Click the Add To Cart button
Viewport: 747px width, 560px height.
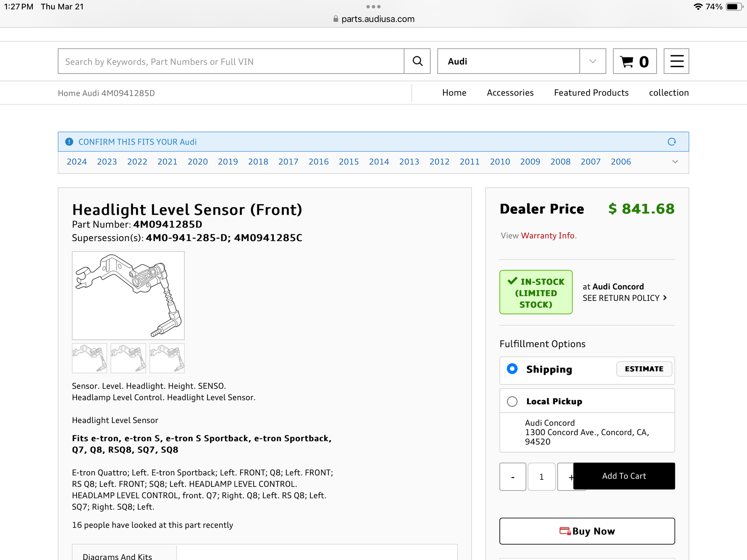coord(624,476)
